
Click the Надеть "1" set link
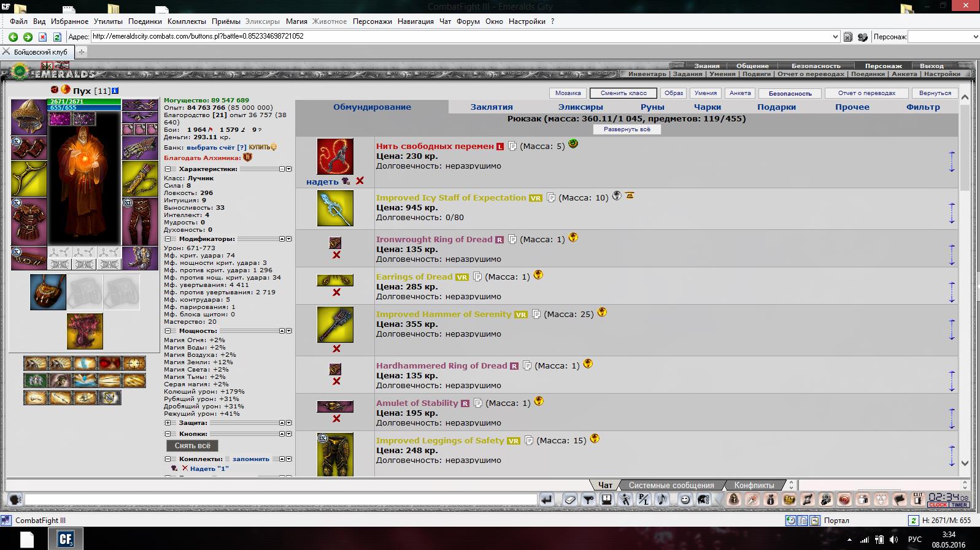209,468
